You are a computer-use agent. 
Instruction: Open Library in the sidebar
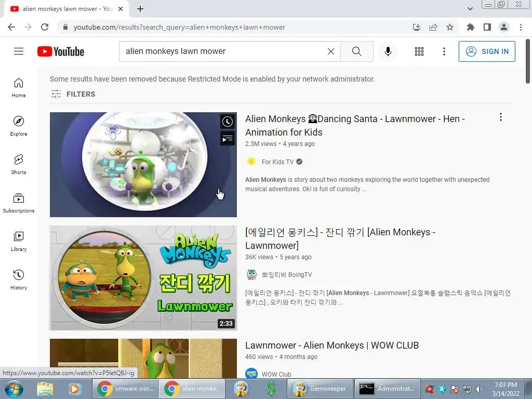[19, 241]
